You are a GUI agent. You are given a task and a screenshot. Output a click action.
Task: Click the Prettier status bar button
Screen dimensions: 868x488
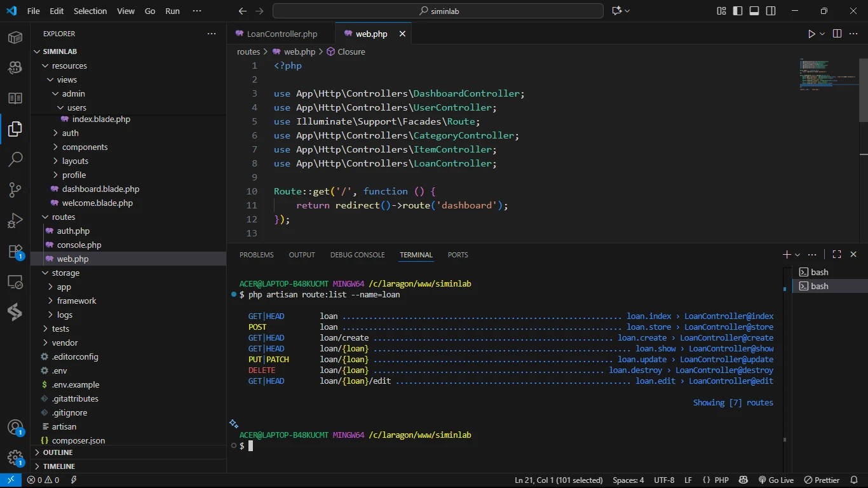pos(822,480)
